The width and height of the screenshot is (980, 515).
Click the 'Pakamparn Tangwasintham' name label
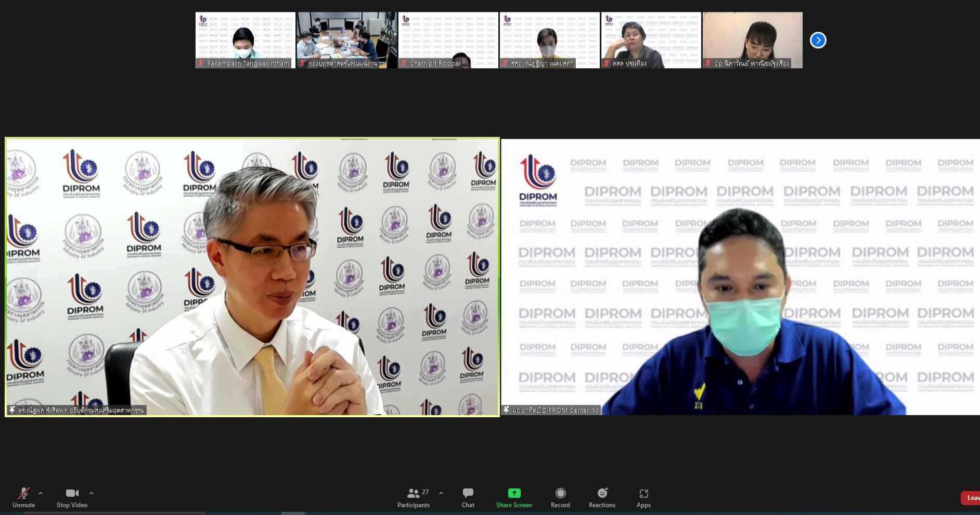click(x=248, y=63)
